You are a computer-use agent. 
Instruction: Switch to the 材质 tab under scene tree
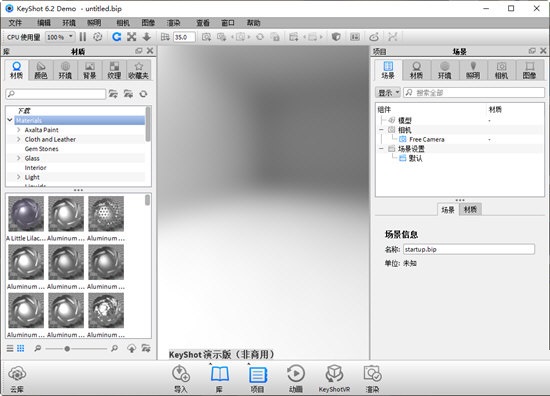point(470,210)
